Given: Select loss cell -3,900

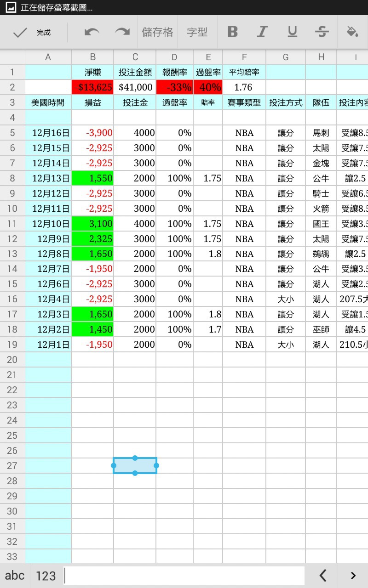Looking at the screenshot, I should [92, 133].
